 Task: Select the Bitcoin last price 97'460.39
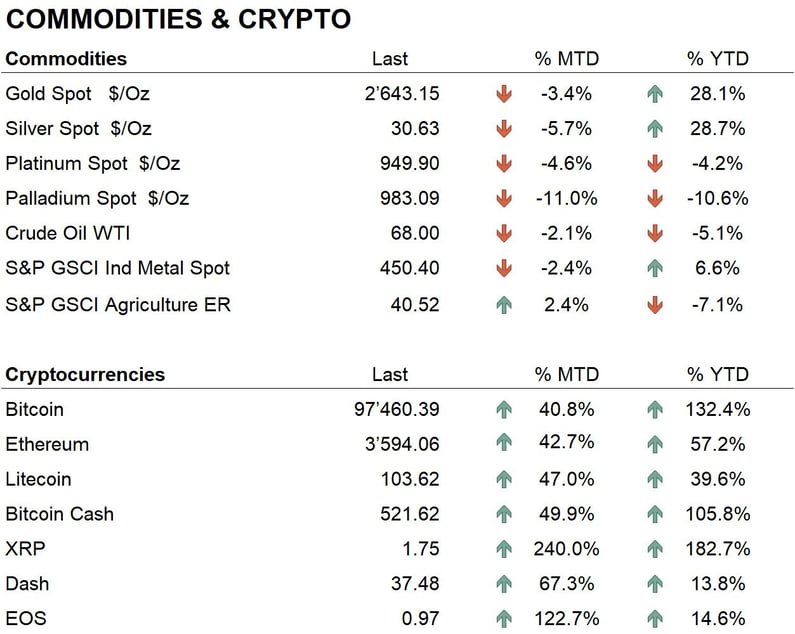(x=391, y=409)
